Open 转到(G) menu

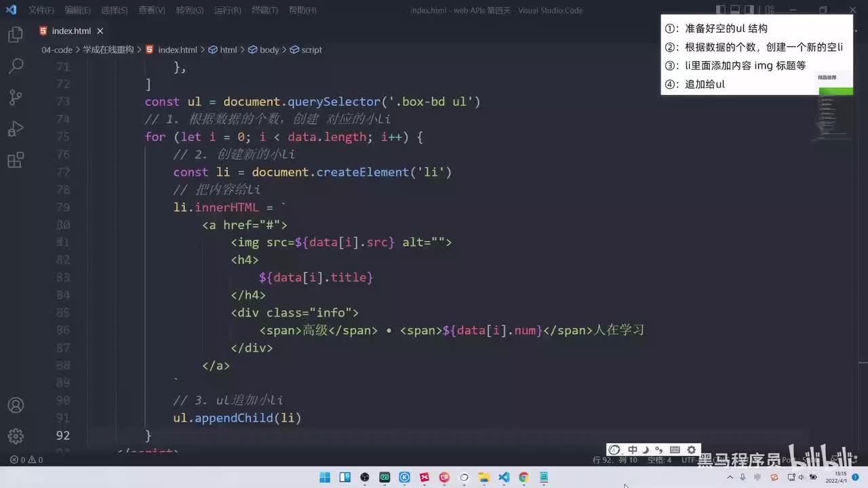190,10
